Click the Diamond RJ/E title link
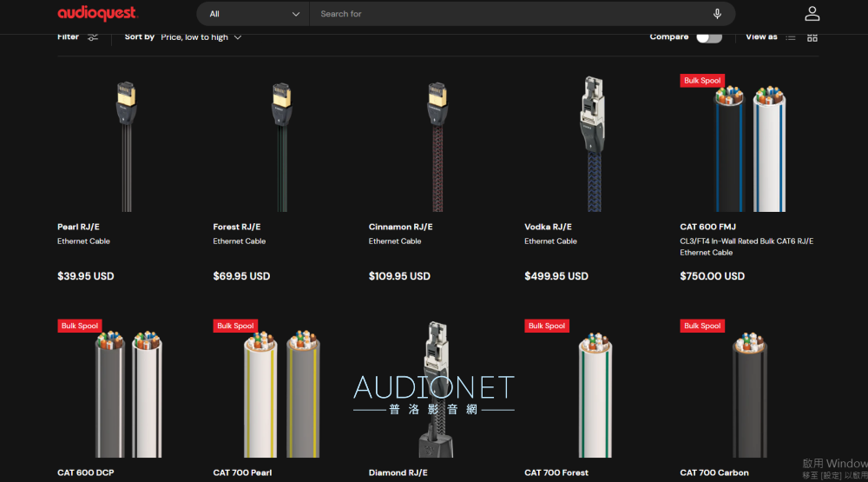 tap(398, 472)
